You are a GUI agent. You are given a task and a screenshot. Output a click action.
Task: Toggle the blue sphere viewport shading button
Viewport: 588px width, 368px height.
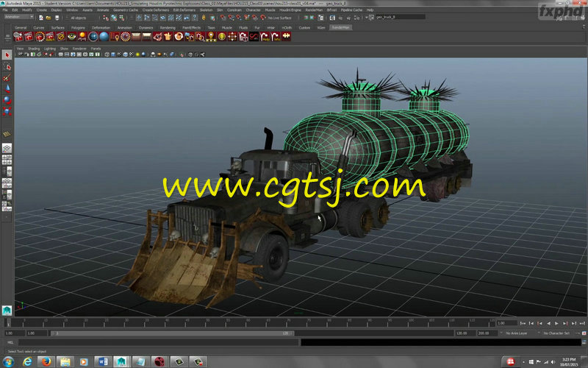tap(143, 54)
